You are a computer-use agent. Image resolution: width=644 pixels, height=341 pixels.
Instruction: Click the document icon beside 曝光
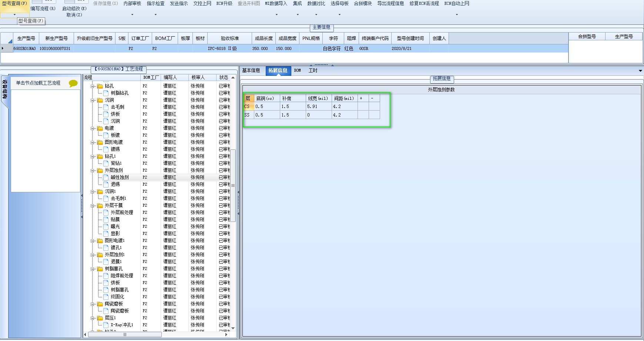click(106, 227)
